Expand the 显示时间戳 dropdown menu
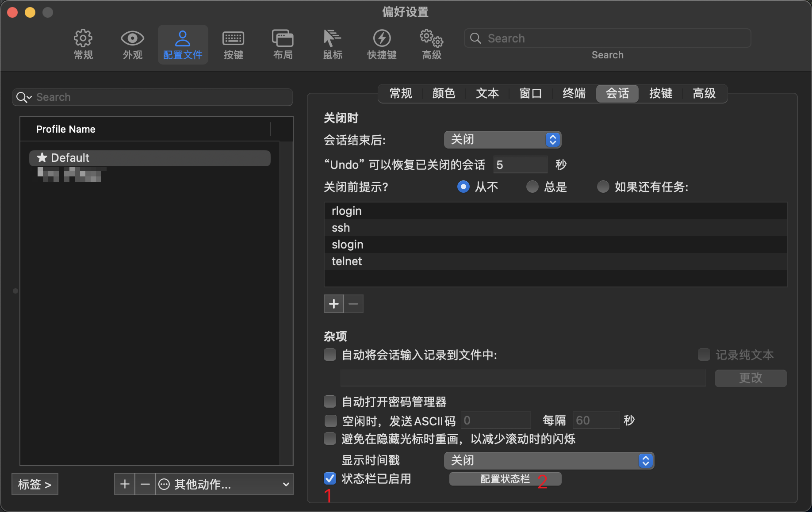The width and height of the screenshot is (812, 512). [548, 461]
